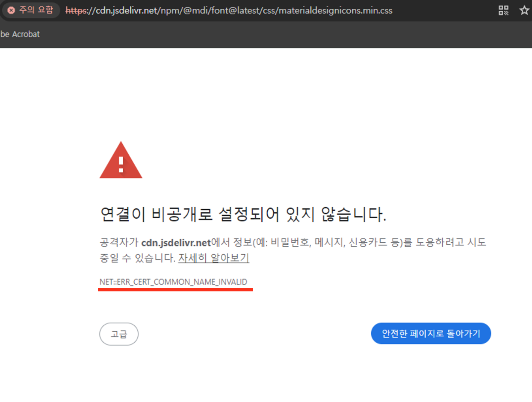The image size is (532, 402).
Task: Select the cdn.jsdelivr.net URL in address bar
Action: coord(229,11)
